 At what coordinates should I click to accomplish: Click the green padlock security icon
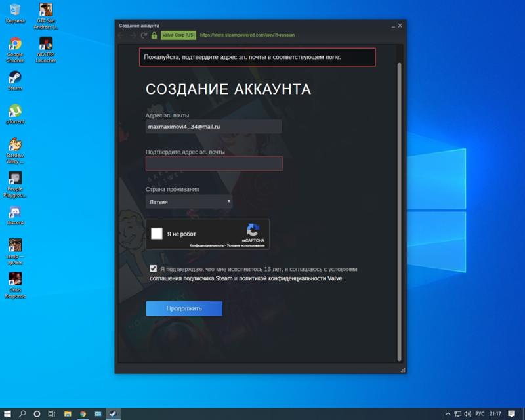[x=154, y=35]
